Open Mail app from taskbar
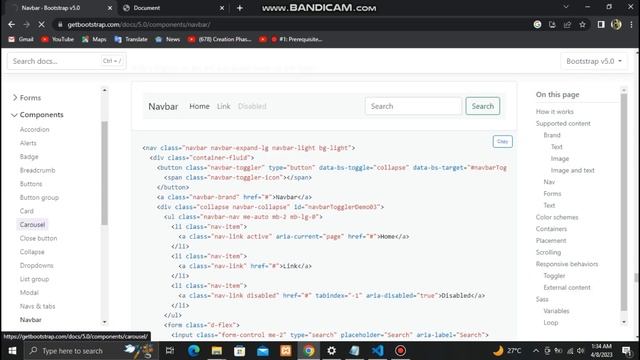The image size is (640, 360). [262, 351]
